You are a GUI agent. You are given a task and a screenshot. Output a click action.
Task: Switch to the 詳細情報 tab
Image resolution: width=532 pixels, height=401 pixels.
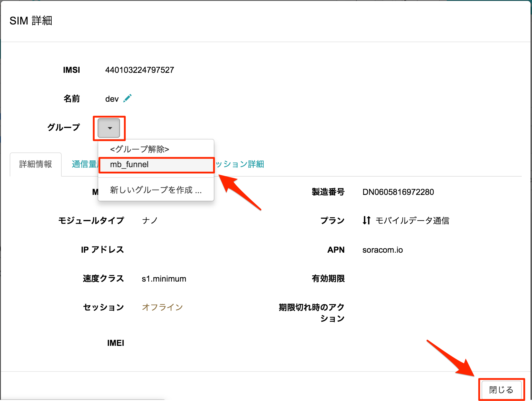point(35,164)
